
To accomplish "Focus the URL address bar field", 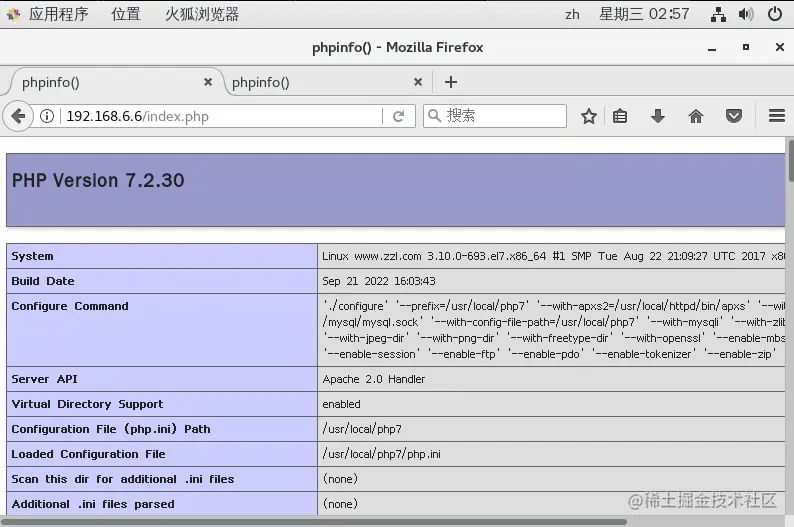I will click(223, 116).
